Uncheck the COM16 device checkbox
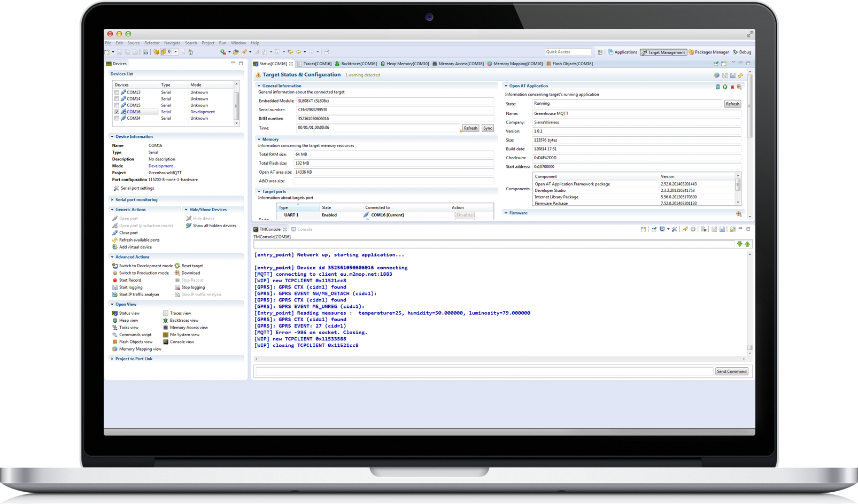Viewport: 858px width, 504px height. coord(117,112)
